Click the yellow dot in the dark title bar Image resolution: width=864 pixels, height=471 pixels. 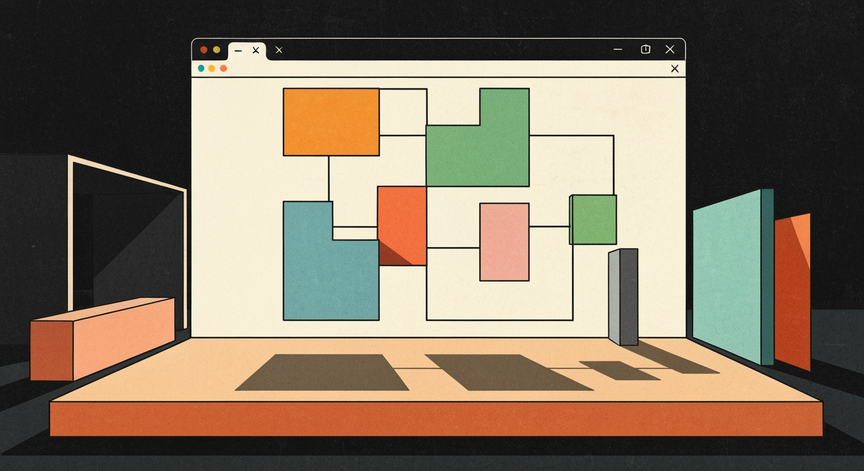pos(217,50)
